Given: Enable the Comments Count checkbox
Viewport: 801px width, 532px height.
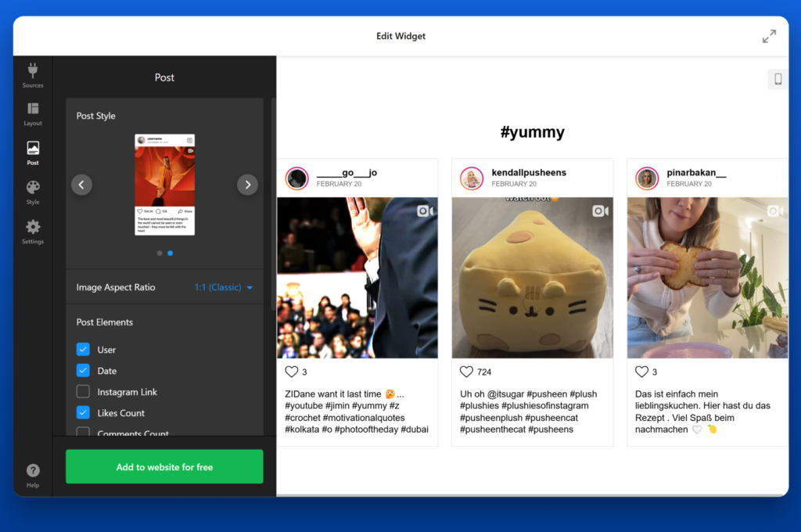Looking at the screenshot, I should (84, 432).
